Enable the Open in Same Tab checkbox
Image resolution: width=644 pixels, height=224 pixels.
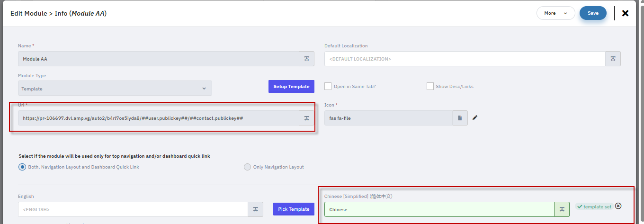pos(328,86)
